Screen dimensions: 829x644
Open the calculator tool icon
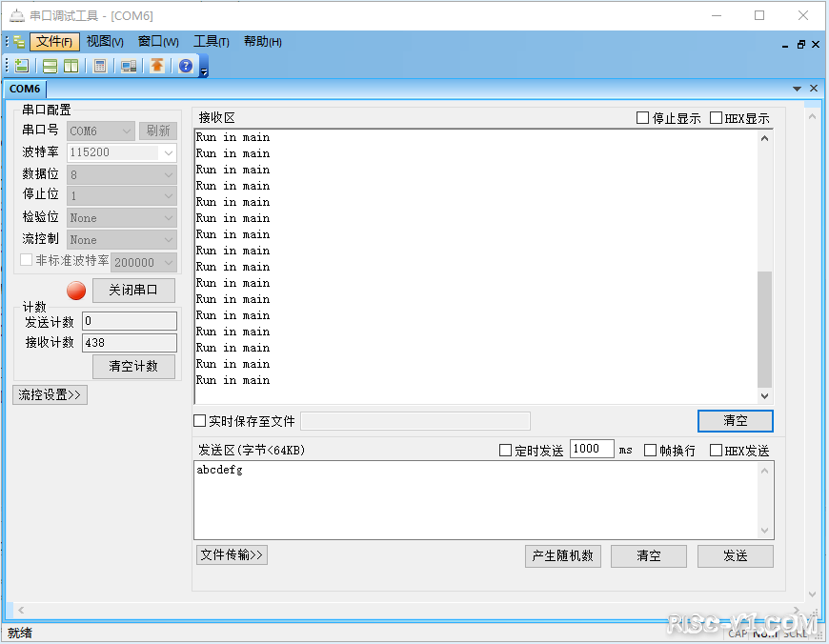pyautogui.click(x=99, y=66)
